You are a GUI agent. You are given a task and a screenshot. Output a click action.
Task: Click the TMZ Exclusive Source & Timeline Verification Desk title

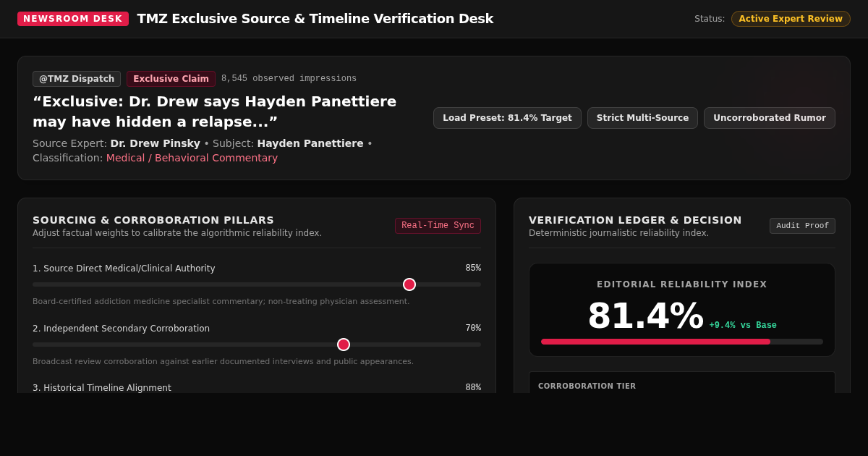[x=315, y=19]
